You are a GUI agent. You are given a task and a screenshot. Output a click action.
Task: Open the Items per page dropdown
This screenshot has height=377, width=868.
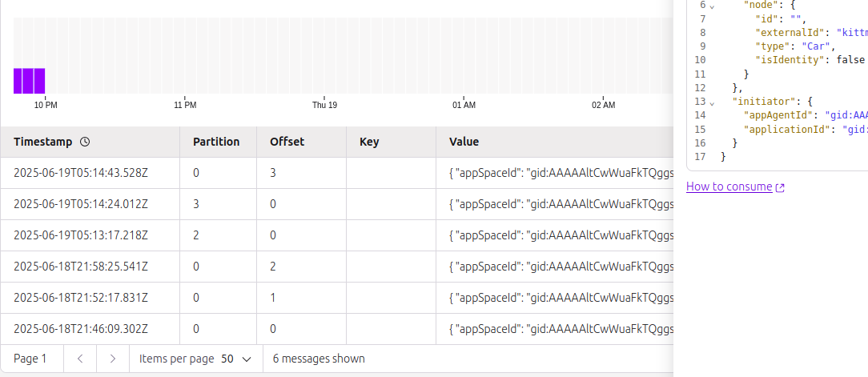236,359
